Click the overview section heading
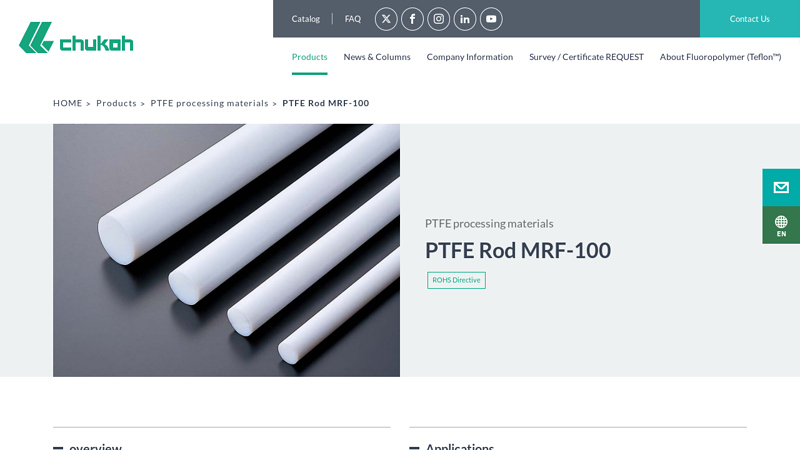Screen dimensions: 800x450 tap(95, 446)
